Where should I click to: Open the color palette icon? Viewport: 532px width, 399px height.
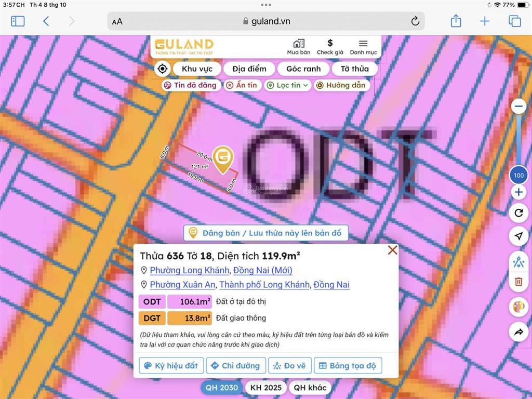(518, 307)
